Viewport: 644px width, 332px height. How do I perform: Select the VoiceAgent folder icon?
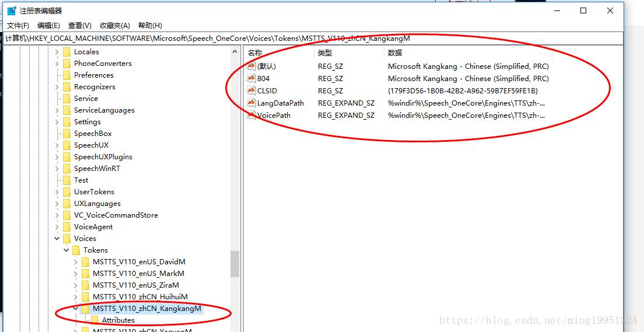pos(66,227)
